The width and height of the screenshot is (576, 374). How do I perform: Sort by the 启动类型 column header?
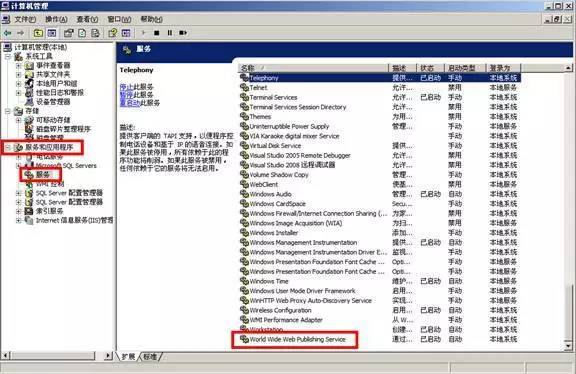tap(465, 68)
